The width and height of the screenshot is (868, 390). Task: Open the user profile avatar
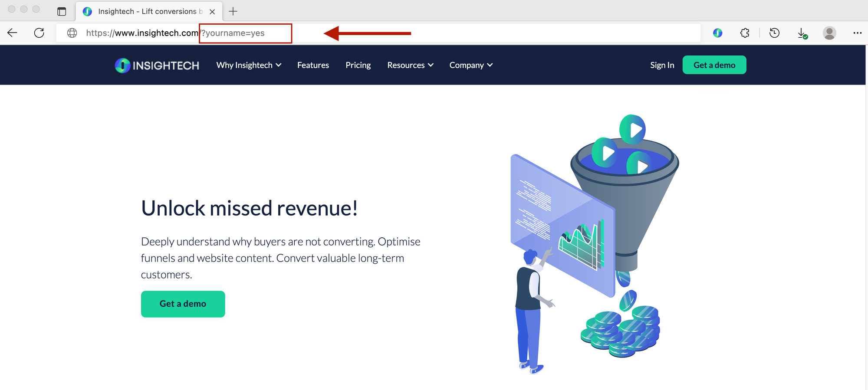point(829,33)
